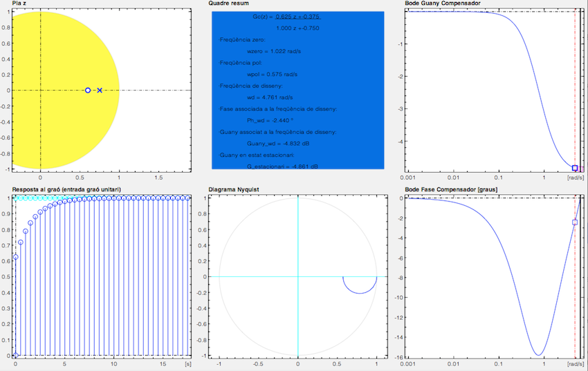Click the first step sample at 0.625

(x=16, y=257)
